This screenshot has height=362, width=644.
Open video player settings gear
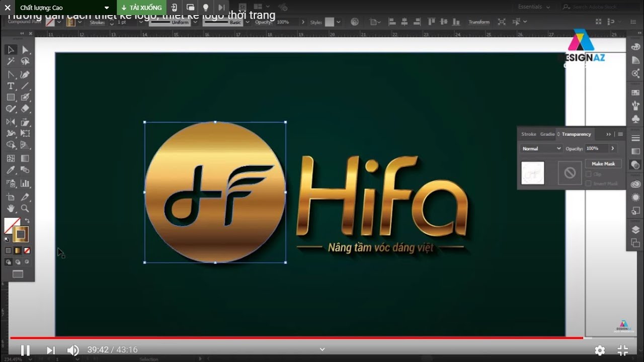(x=600, y=350)
